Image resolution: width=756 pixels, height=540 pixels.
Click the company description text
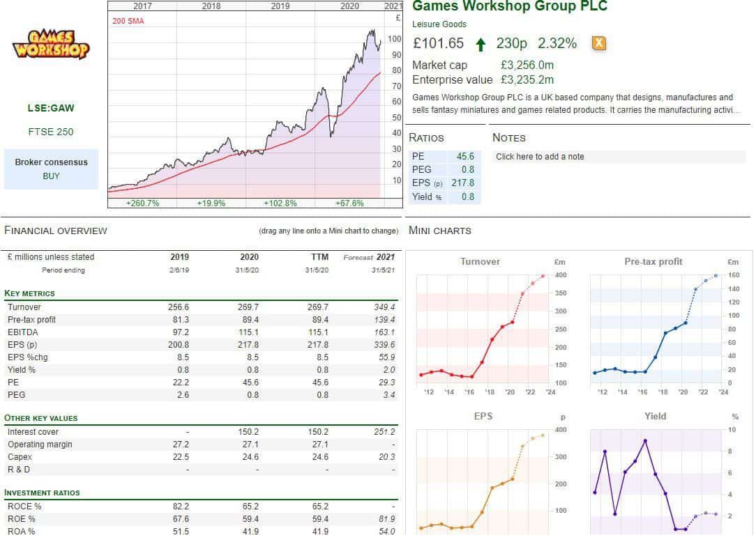coord(575,104)
